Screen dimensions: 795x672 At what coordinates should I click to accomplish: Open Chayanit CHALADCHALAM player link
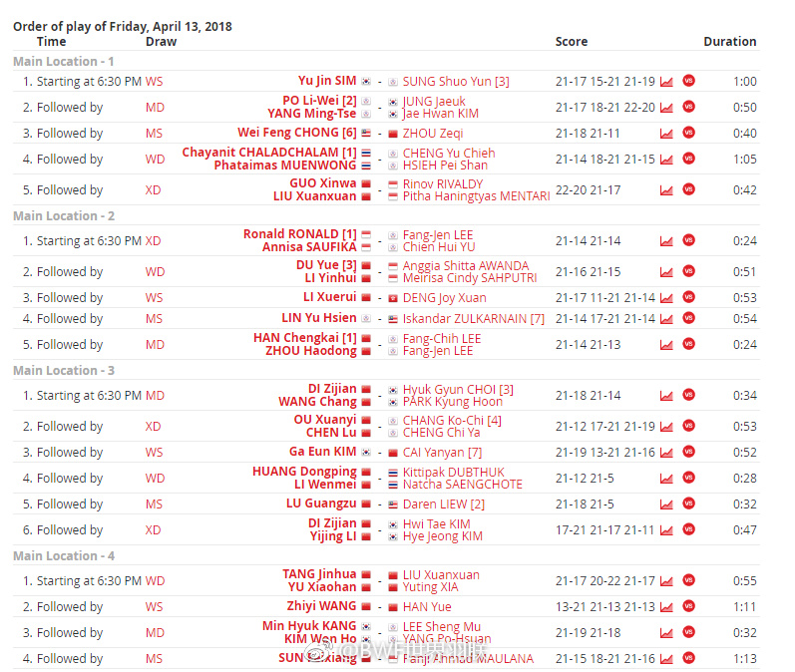pos(268,153)
